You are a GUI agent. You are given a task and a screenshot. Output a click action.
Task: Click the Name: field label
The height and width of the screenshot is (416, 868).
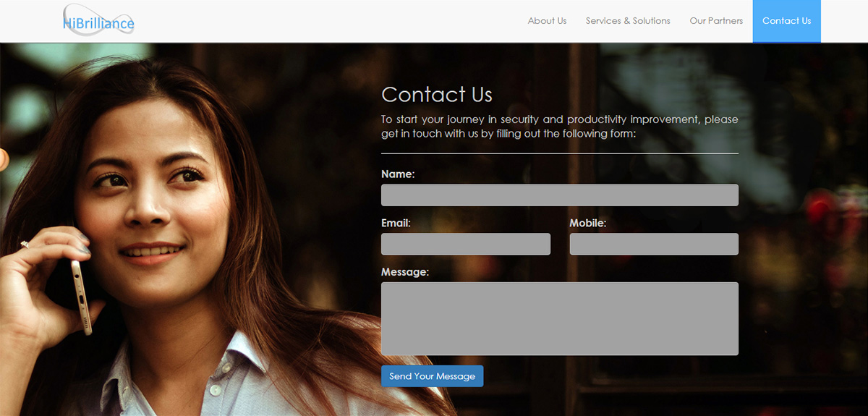click(x=398, y=174)
